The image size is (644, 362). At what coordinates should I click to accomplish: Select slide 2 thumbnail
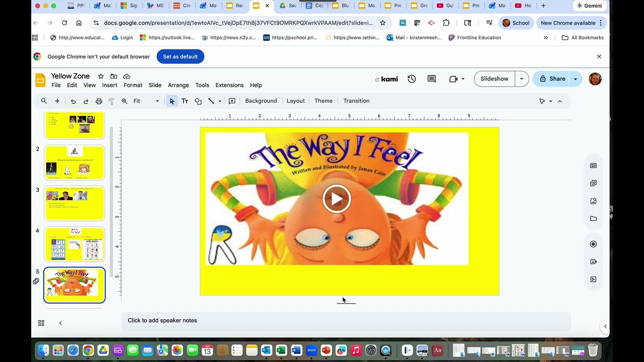[x=74, y=162]
